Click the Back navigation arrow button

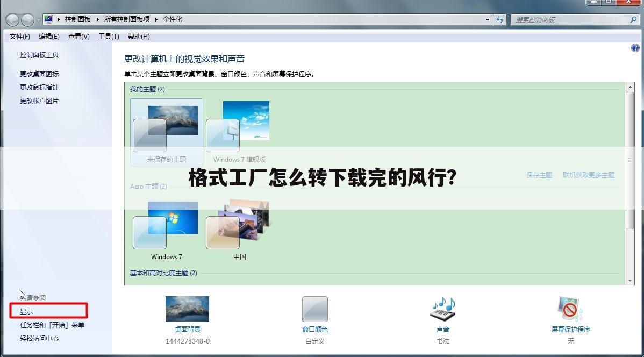pos(12,20)
